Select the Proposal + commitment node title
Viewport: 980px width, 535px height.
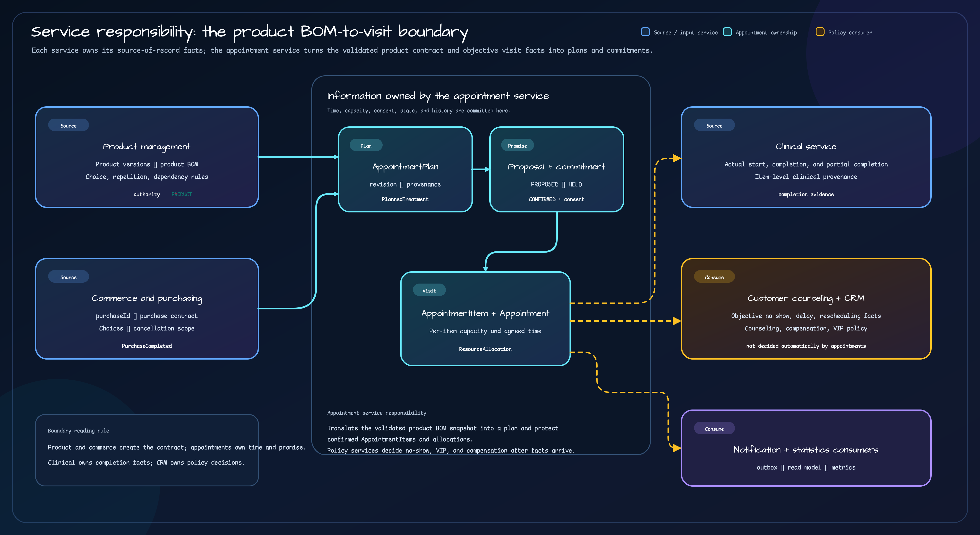pyautogui.click(x=556, y=167)
